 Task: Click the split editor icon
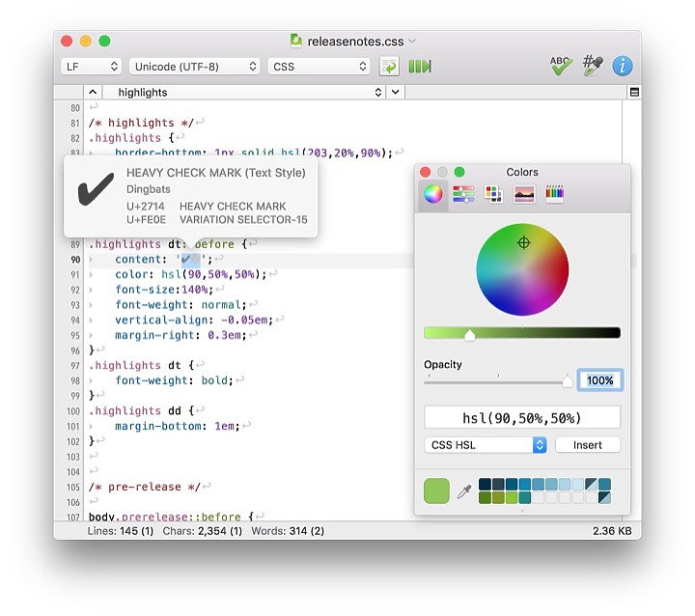(634, 93)
